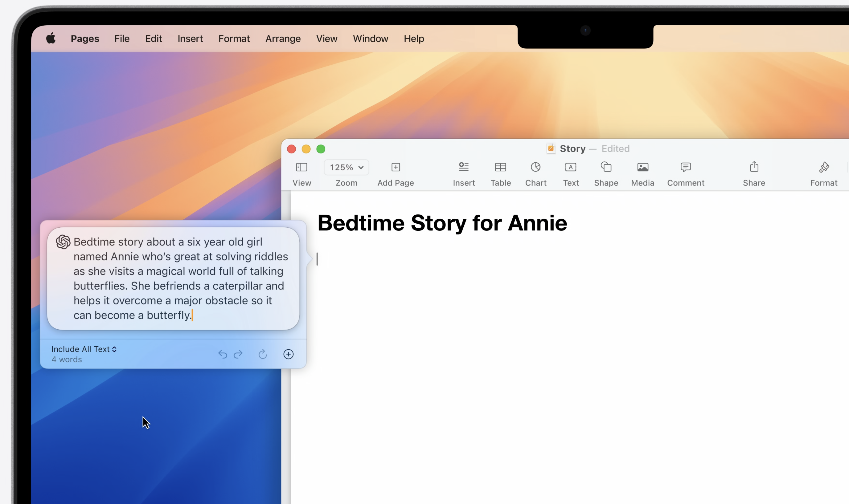The image size is (849, 504).
Task: Click the Pages document icon in title bar
Action: click(551, 149)
